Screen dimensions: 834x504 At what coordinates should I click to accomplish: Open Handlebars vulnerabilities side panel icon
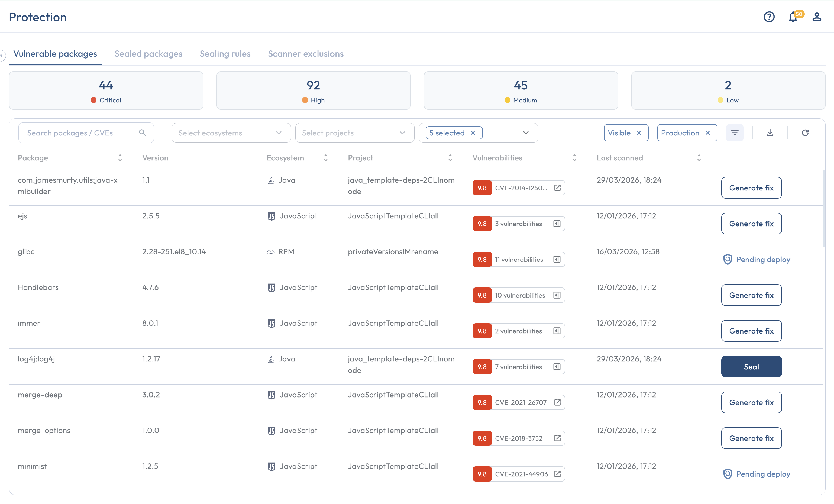pos(557,295)
